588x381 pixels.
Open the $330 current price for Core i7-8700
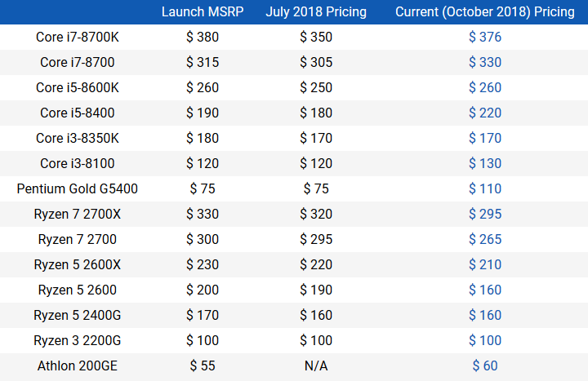coord(485,63)
